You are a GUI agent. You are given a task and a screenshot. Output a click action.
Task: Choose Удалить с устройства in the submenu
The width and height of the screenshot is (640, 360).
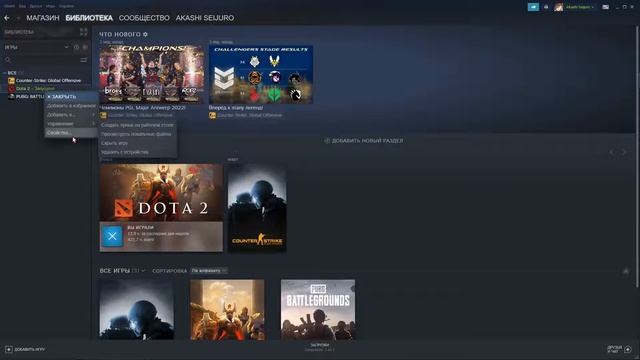pos(138,152)
